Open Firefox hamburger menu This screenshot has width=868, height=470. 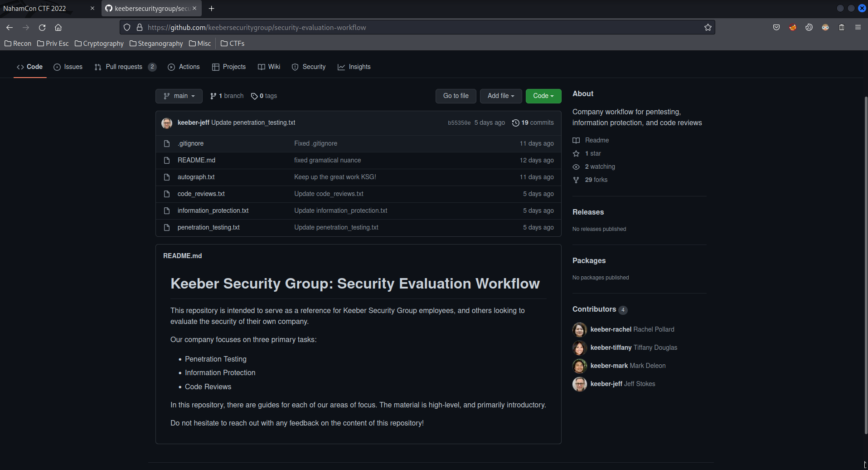(x=858, y=28)
